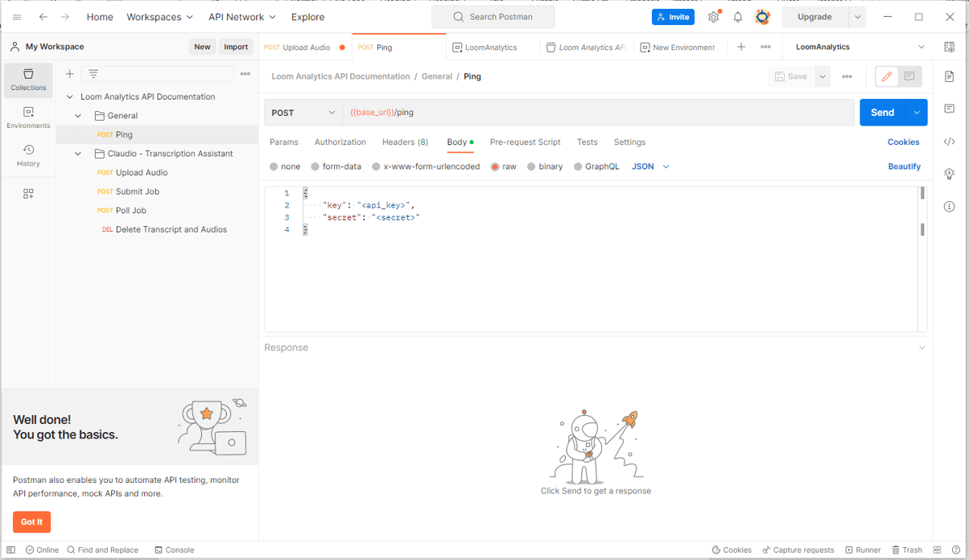
Task: Open the History sidebar panel
Action: 28,155
